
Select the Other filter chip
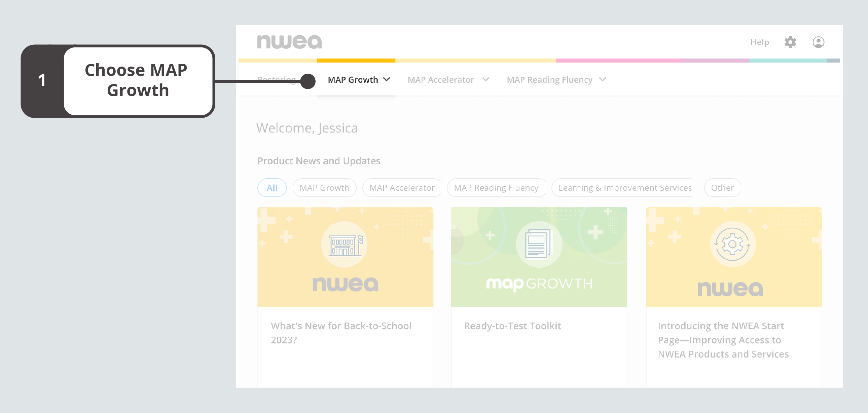722,188
